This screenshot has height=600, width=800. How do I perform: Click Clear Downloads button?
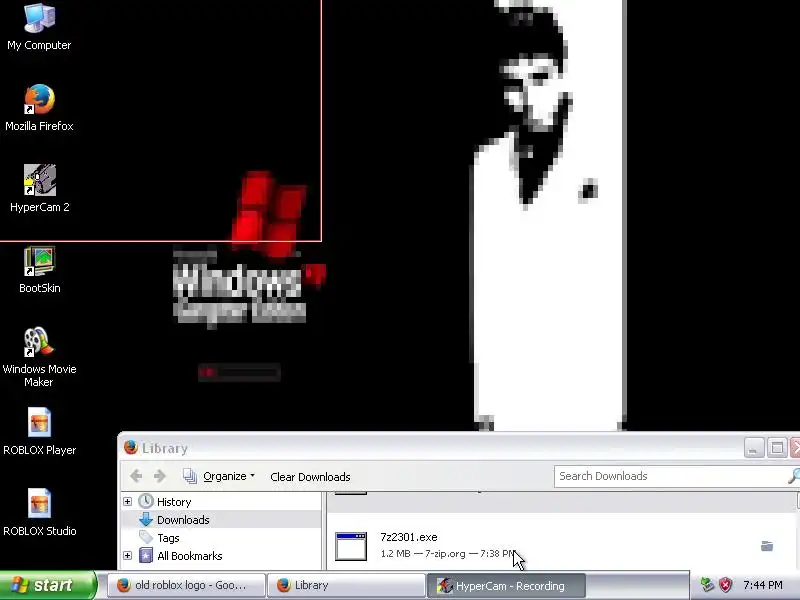(x=310, y=477)
